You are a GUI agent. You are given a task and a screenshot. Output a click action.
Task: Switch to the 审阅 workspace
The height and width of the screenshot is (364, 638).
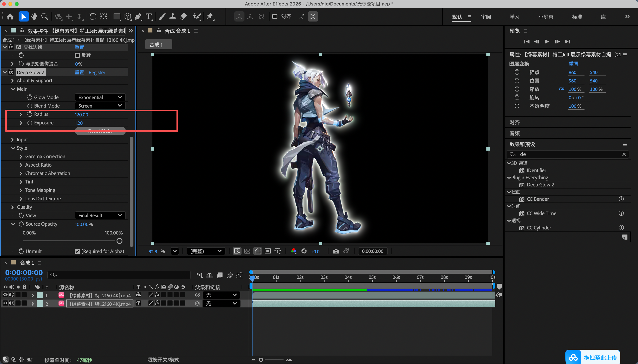point(486,17)
